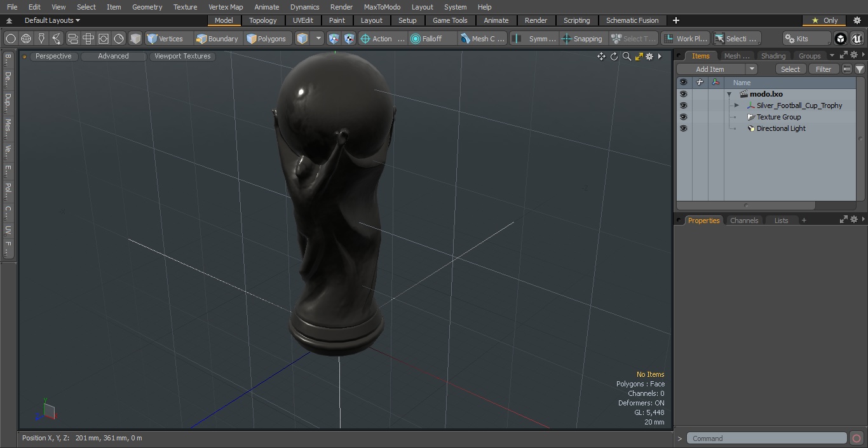This screenshot has height=448, width=868.
Task: Toggle the star Only layout button
Action: 825,20
